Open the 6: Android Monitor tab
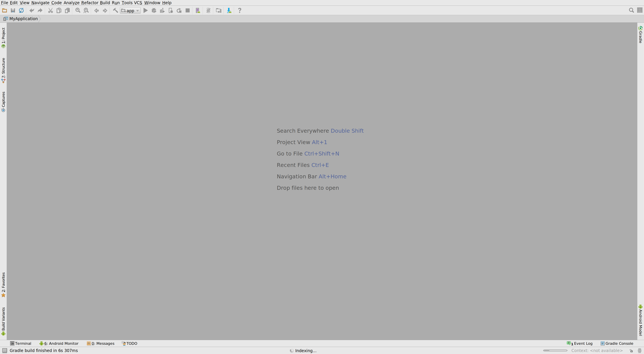644x354 pixels. tap(59, 343)
